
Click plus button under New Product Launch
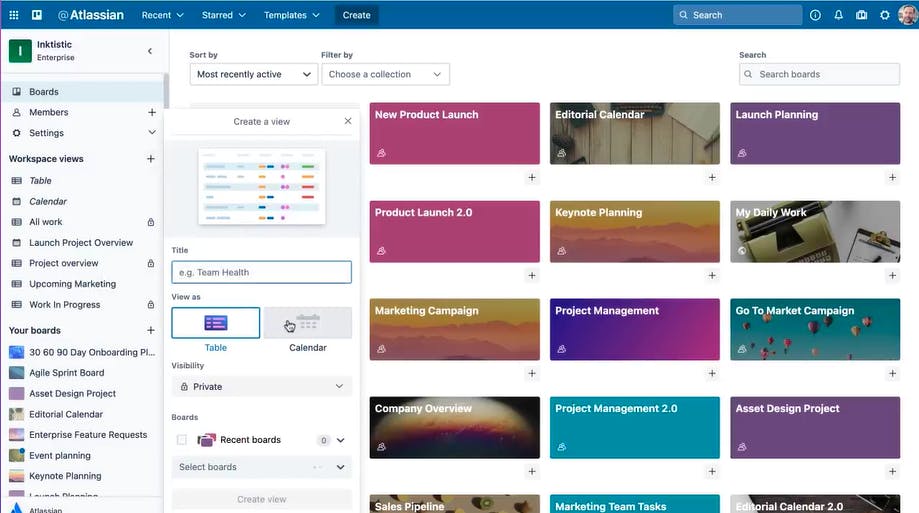tap(532, 177)
